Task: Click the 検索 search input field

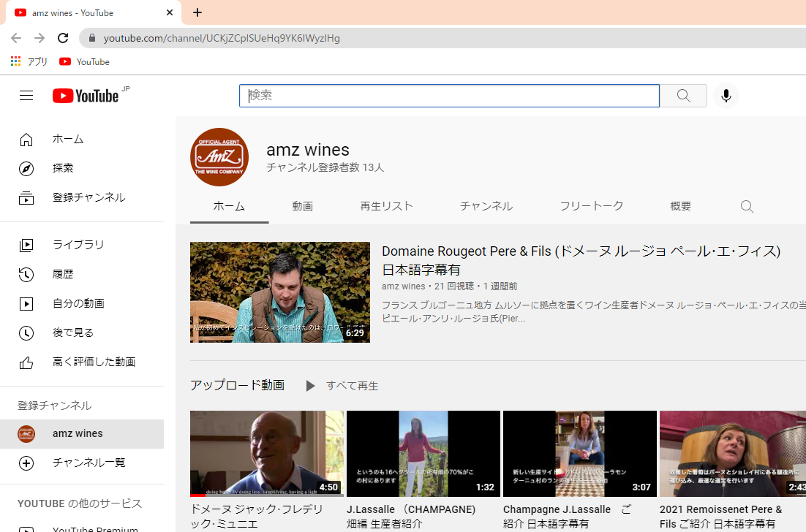Action: point(449,96)
